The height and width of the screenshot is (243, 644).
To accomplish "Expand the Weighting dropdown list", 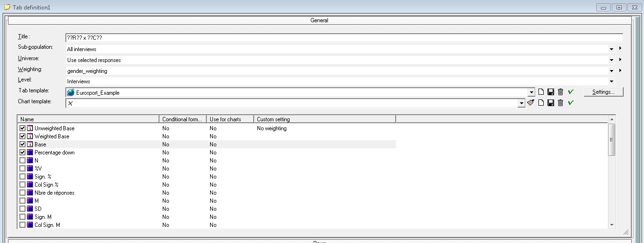I will tap(612, 71).
